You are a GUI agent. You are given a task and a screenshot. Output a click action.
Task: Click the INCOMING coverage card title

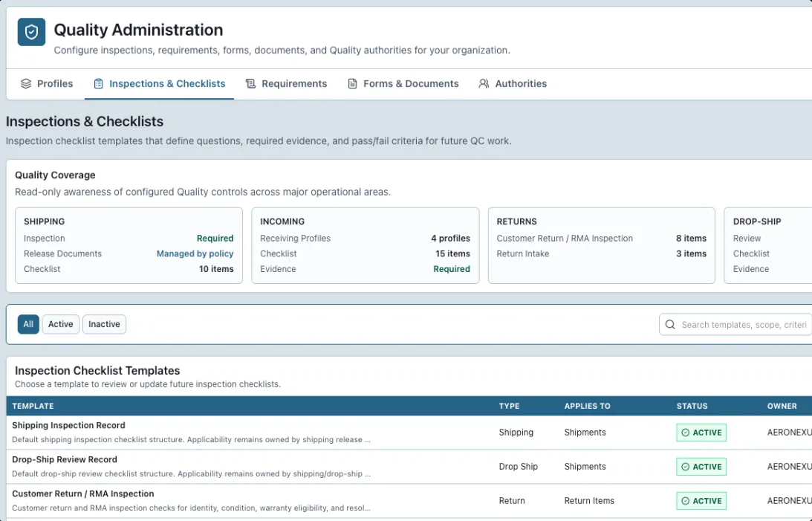pos(282,221)
